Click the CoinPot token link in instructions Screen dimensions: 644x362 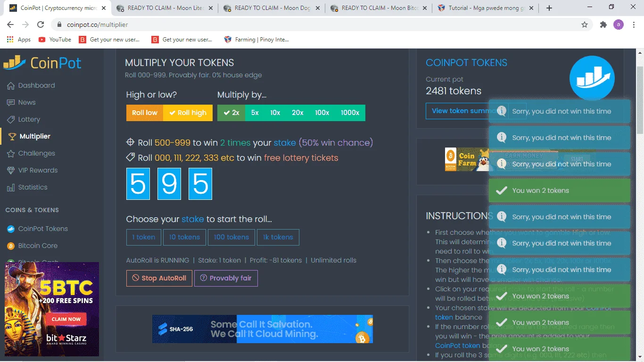coord(457,346)
